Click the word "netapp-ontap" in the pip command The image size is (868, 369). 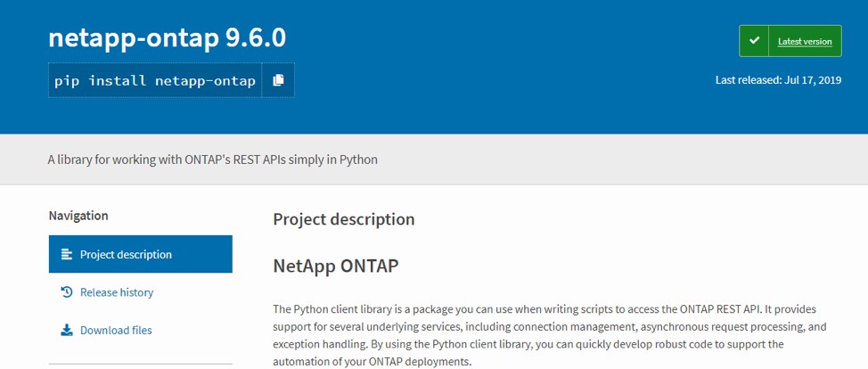click(206, 80)
